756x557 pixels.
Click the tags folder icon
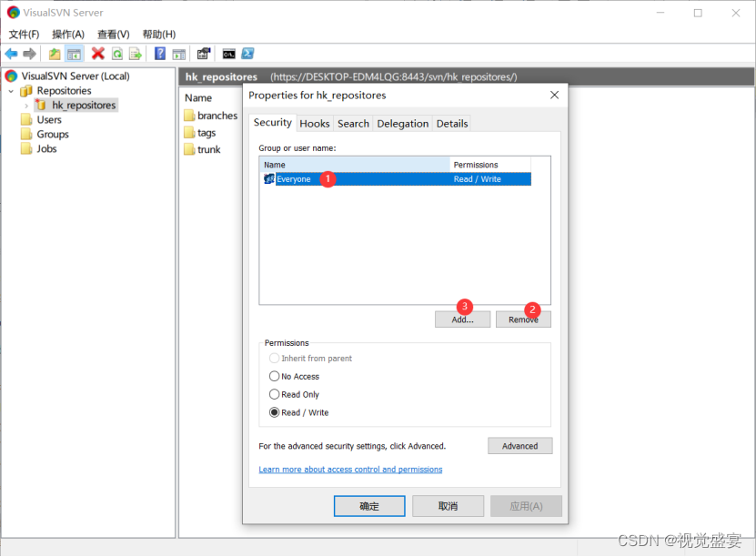coord(189,133)
